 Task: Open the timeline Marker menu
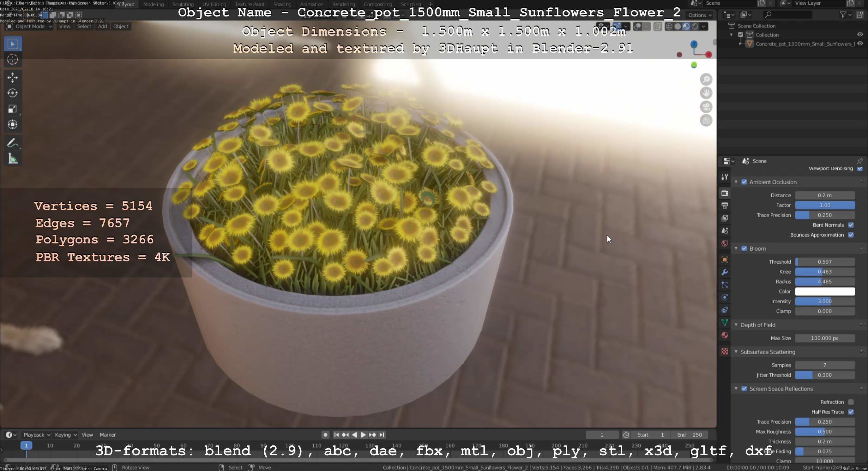(107, 435)
